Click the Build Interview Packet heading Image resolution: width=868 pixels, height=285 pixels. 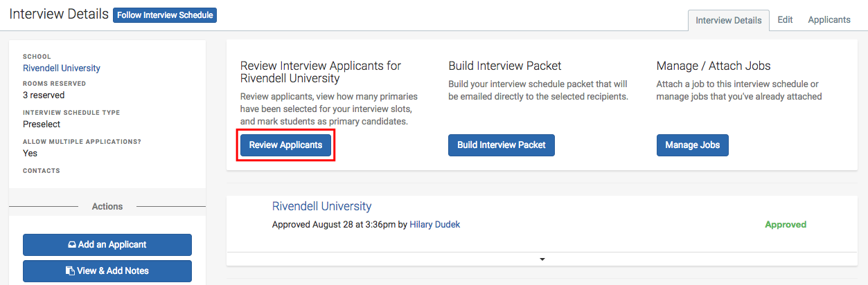[505, 66]
